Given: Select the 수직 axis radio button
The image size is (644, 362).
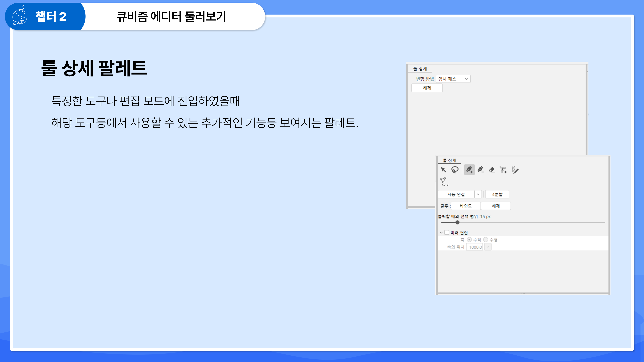Looking at the screenshot, I should 469,240.
